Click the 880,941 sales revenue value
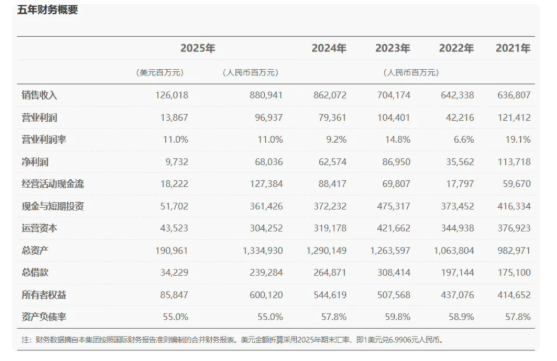Image resolution: width=557 pixels, height=361 pixels. [x=266, y=95]
